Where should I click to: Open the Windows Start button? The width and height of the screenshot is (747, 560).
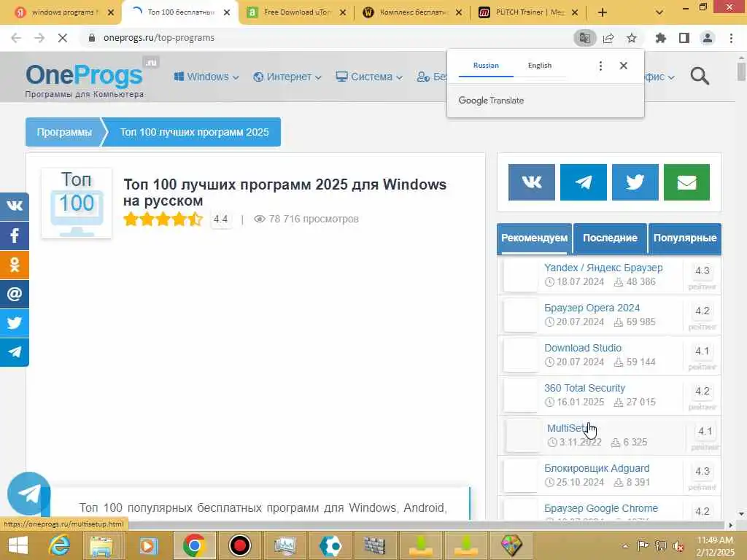pos(18,545)
